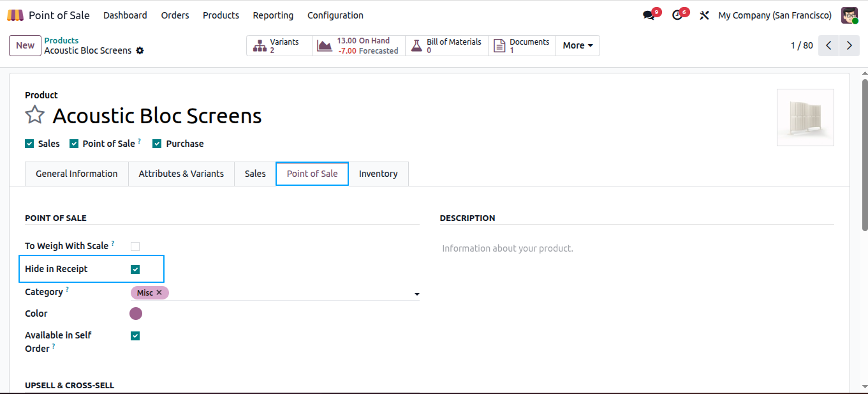This screenshot has width=868, height=394.
Task: Uncheck the Point of Sale checkbox
Action: click(74, 144)
